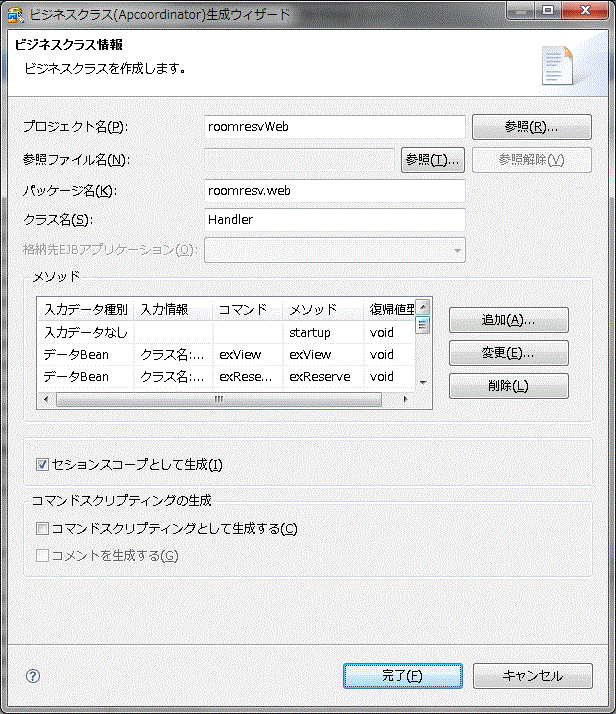
Task: Click the method table's horizontal scrollbar thumb
Action: point(219,399)
